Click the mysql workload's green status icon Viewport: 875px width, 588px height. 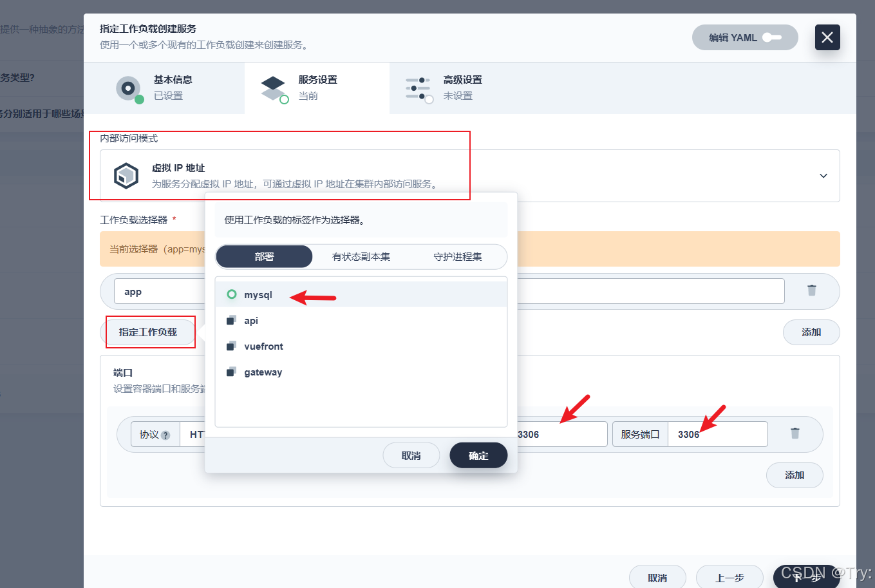(x=232, y=294)
